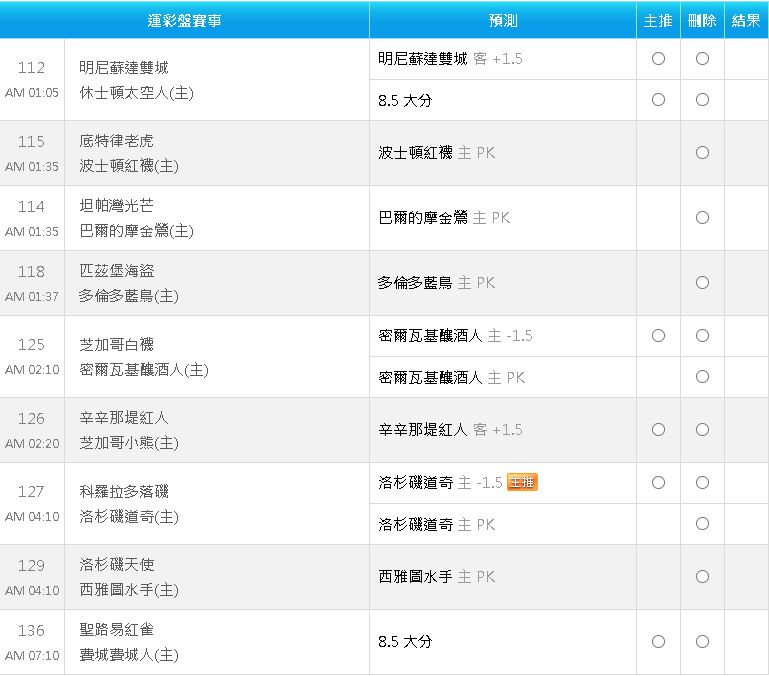The height and width of the screenshot is (676, 769).
Task: Click game number 114
Action: coord(31,207)
